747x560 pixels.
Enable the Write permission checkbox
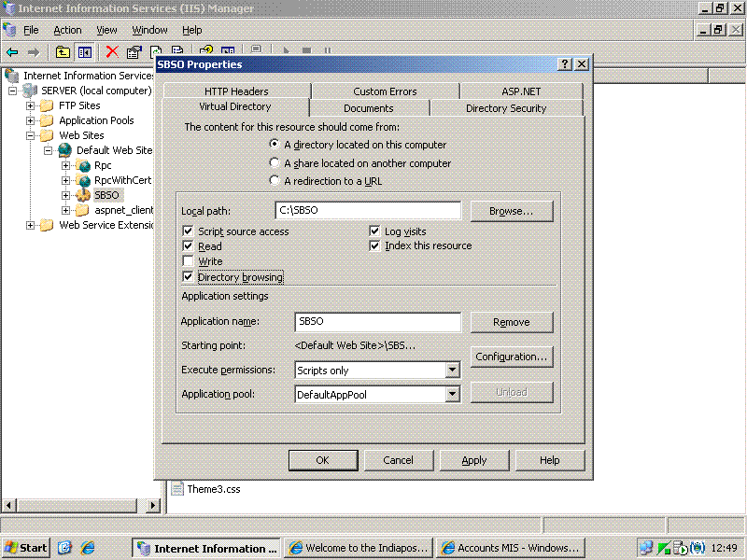click(x=189, y=261)
